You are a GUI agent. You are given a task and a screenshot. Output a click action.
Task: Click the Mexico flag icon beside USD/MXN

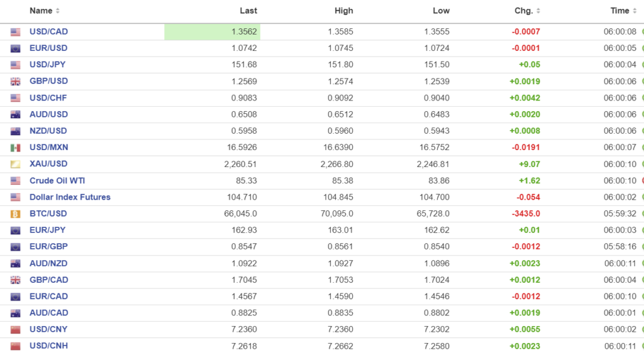[x=16, y=148]
